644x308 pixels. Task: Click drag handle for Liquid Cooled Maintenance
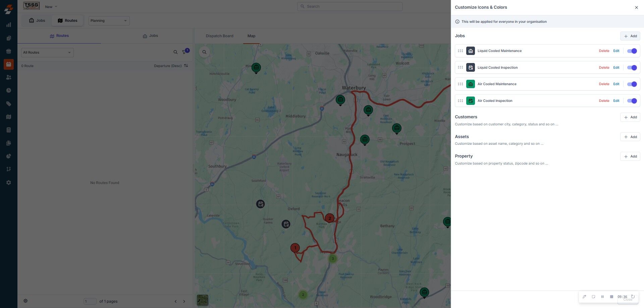coord(461,51)
